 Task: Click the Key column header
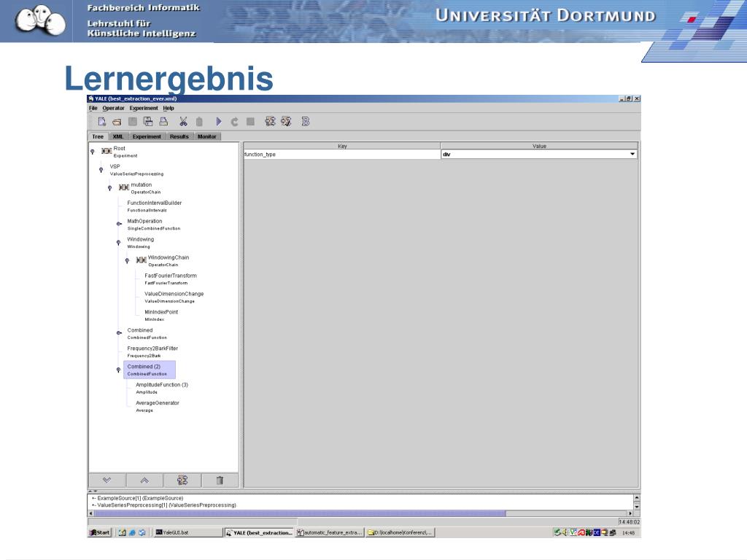[x=341, y=146]
